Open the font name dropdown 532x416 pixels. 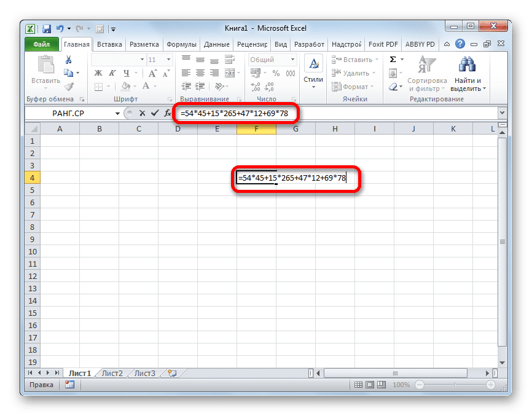click(142, 60)
